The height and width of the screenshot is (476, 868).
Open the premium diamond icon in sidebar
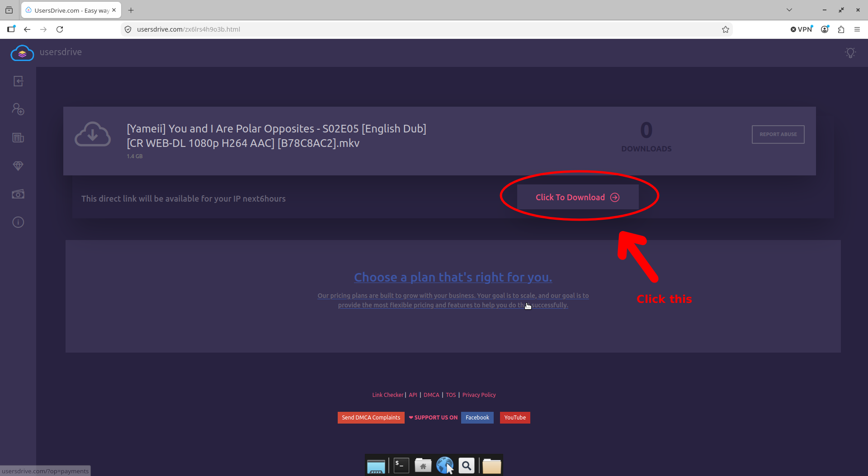18,166
